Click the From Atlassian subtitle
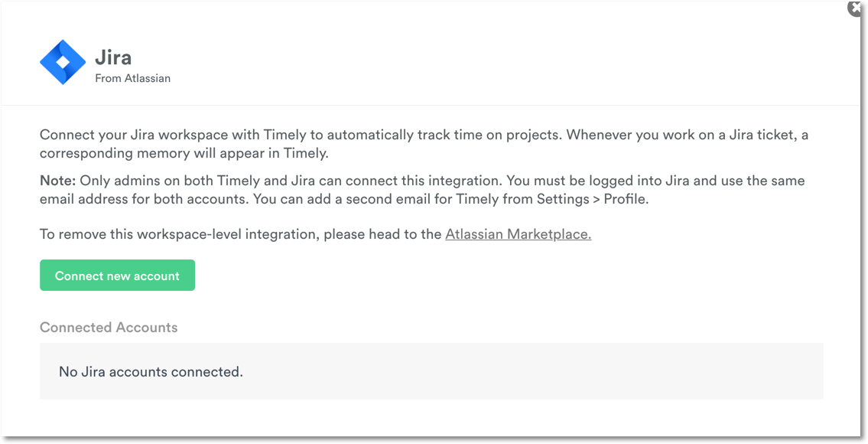This screenshot has width=868, height=444. [133, 78]
